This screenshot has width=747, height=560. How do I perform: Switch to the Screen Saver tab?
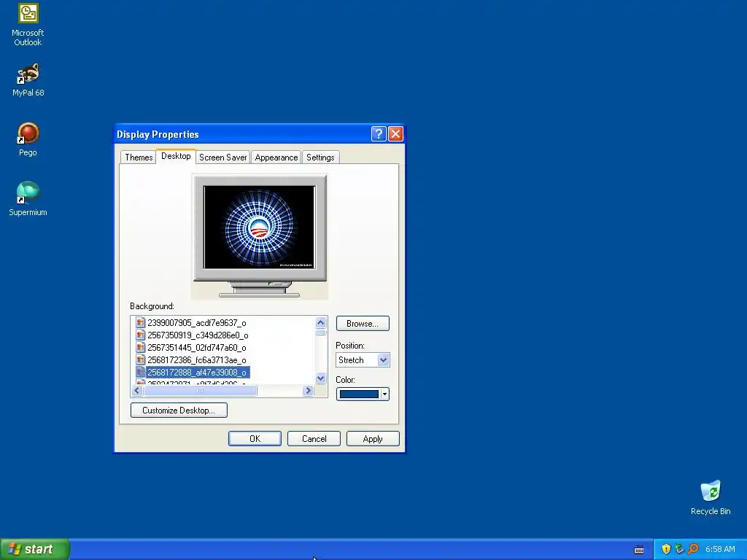click(x=223, y=157)
